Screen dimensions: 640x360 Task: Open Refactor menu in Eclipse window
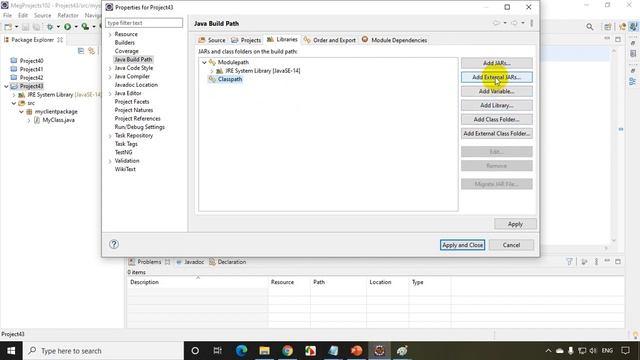tap(68, 16)
